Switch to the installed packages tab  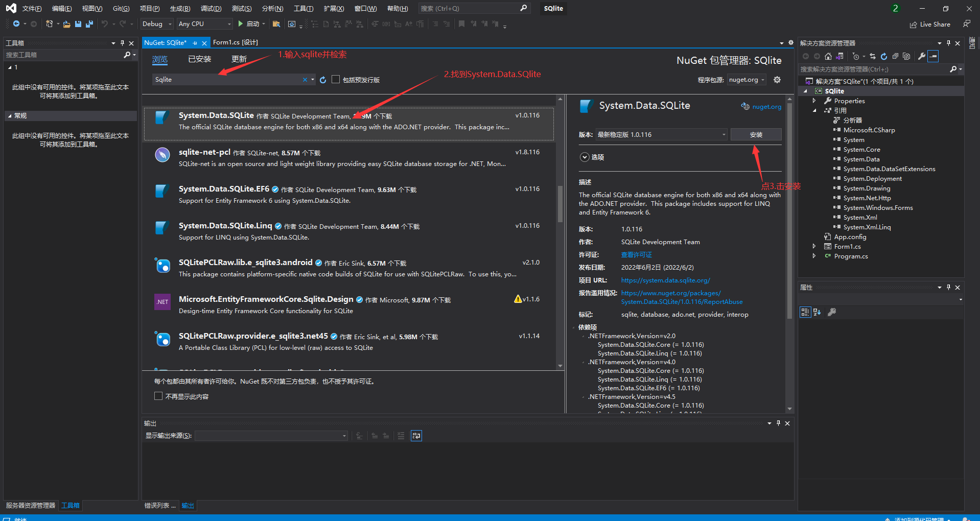pos(199,59)
